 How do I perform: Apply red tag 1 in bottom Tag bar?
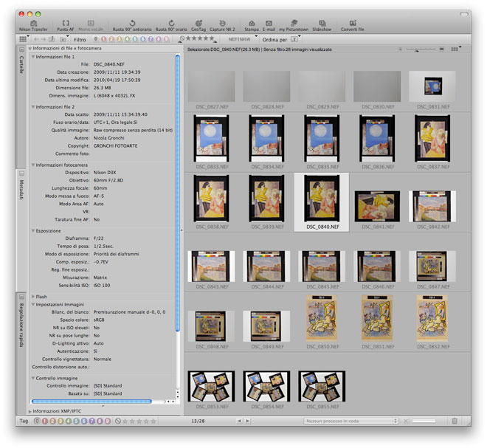(x=45, y=421)
